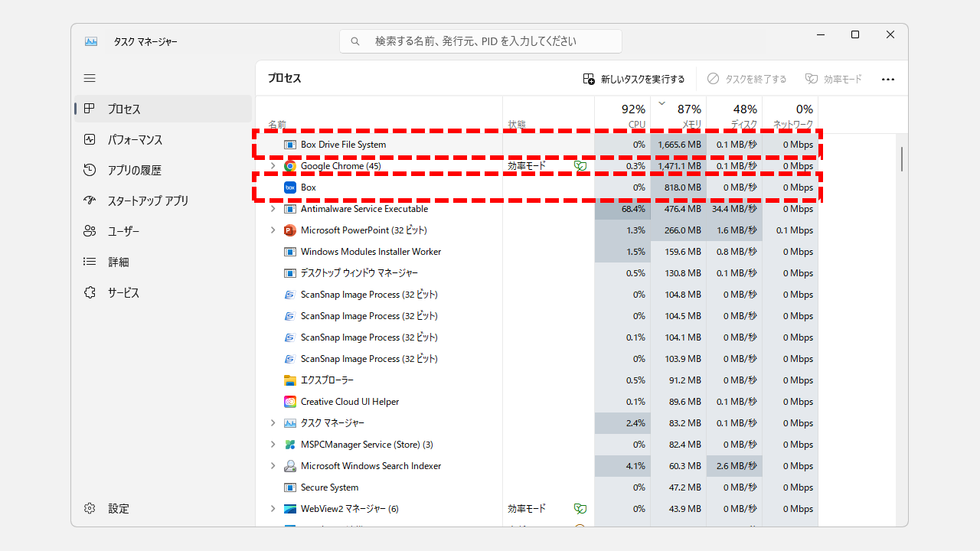The image size is (980, 551).
Task: Click the 効率モード leaf icon on Google Chrome
Action: (x=580, y=166)
